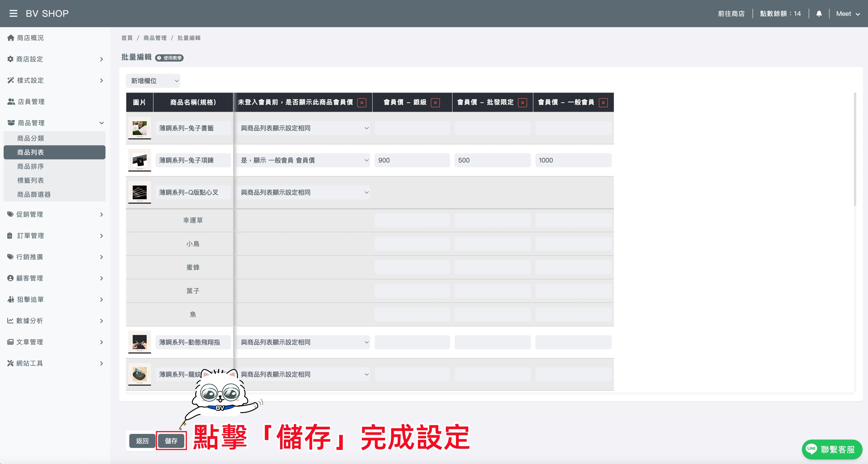This screenshot has width=868, height=464.
Task: Open the 新增欄位 dropdown
Action: 153,81
